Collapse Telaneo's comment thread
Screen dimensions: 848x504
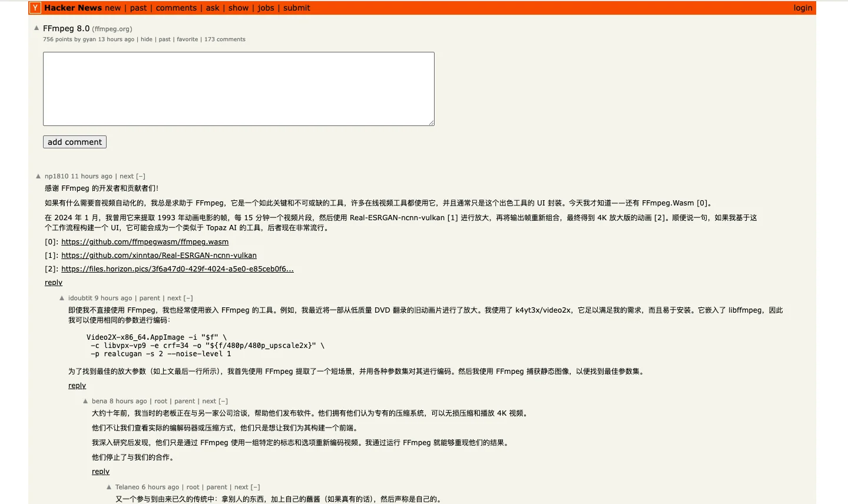[x=255, y=487]
